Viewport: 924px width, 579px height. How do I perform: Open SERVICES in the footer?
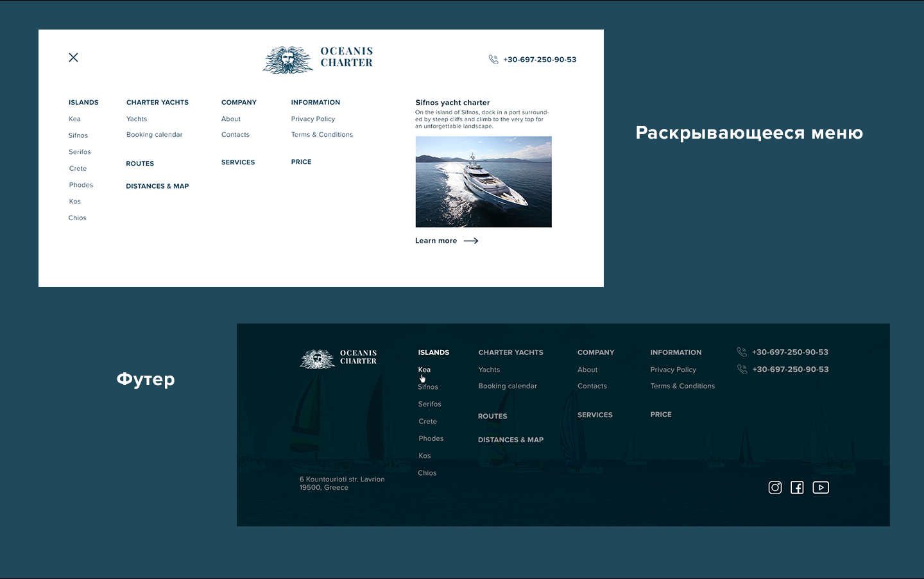pyautogui.click(x=595, y=415)
